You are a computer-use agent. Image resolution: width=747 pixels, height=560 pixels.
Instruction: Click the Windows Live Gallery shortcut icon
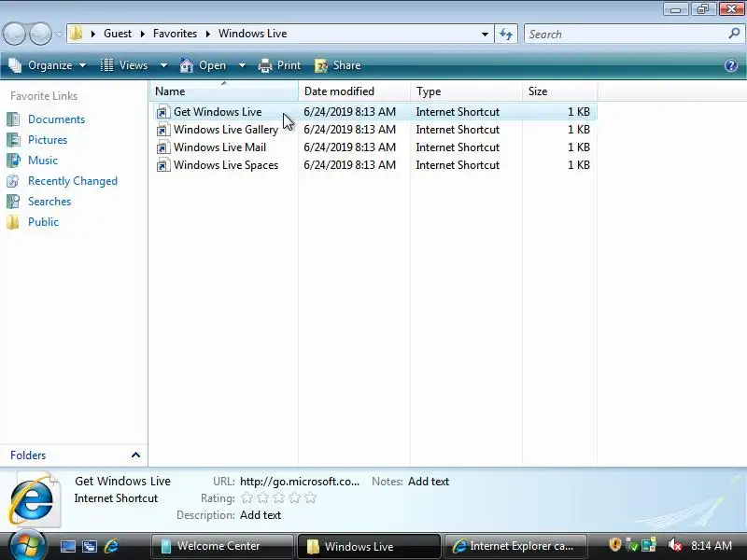pos(162,130)
